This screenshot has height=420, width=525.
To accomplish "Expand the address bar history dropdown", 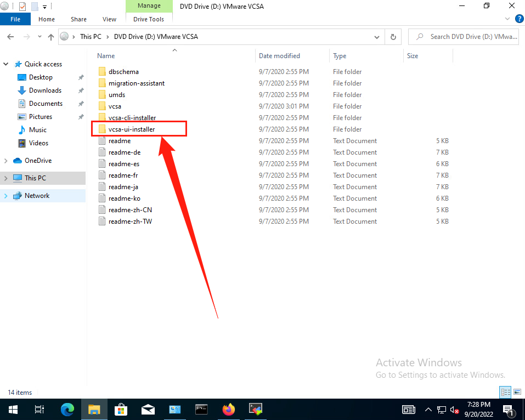I will pos(377,37).
